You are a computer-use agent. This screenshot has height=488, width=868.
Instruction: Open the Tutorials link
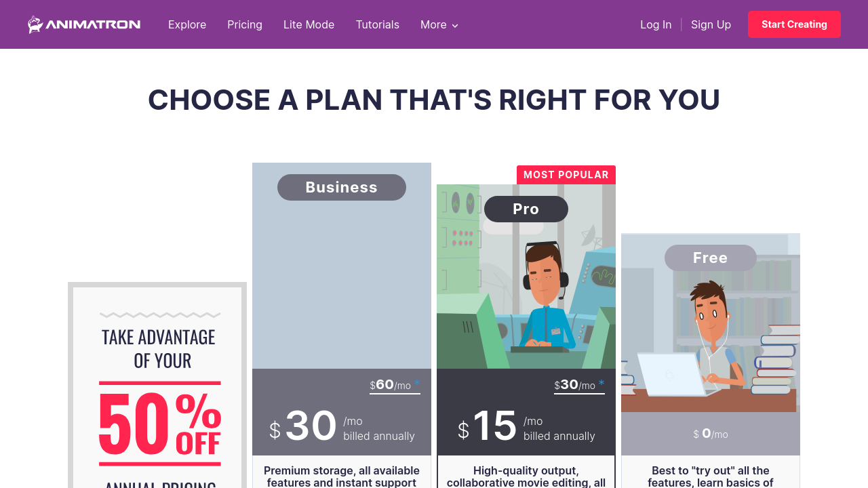378,24
